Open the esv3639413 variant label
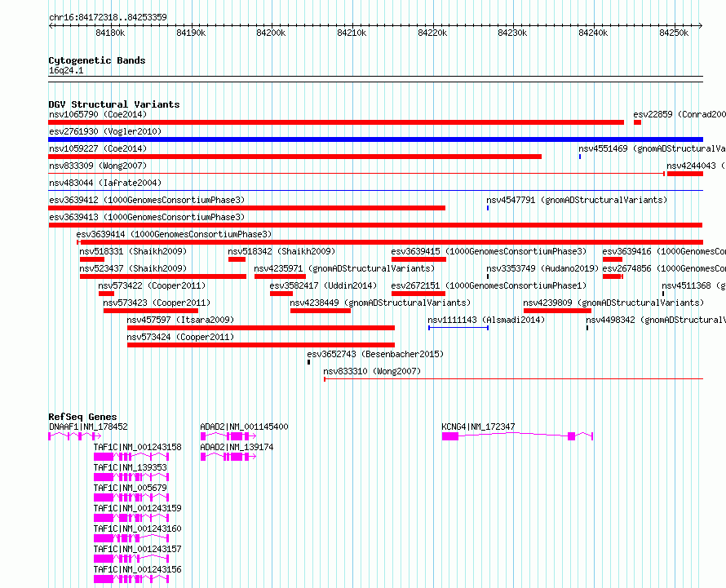The image size is (726, 588). [147, 217]
